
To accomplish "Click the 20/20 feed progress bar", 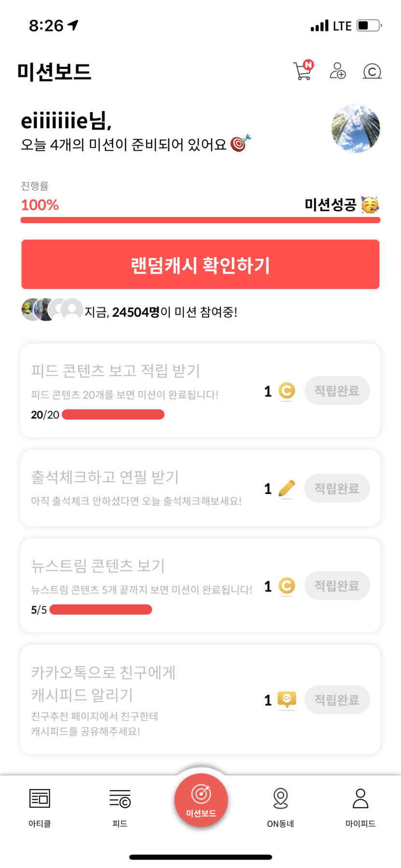I will pyautogui.click(x=113, y=415).
